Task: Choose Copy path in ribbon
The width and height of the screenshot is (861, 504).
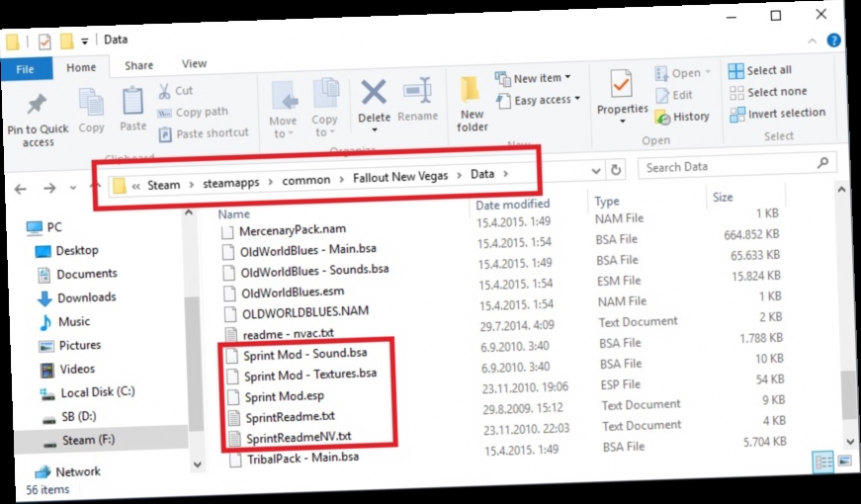Action: coord(193,112)
